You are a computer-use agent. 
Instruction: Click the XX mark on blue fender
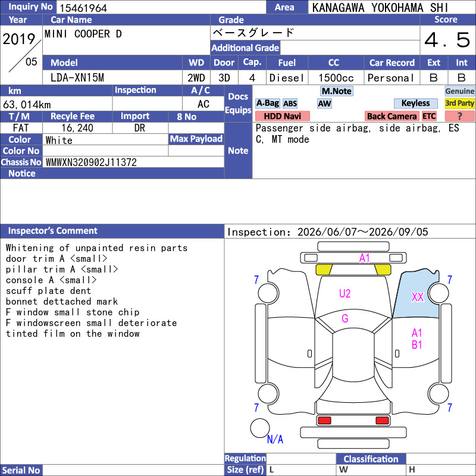point(418,297)
